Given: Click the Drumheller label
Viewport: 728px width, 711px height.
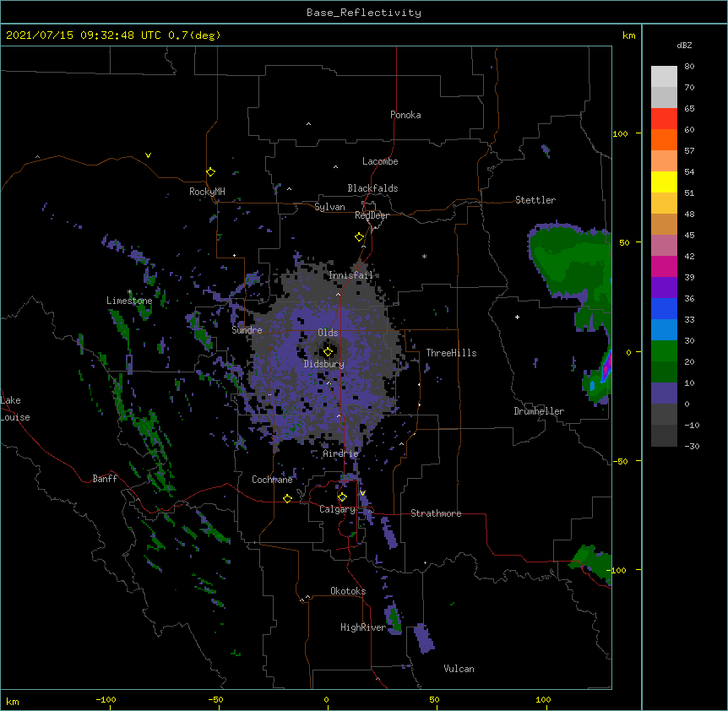Looking at the screenshot, I should coord(539,411).
